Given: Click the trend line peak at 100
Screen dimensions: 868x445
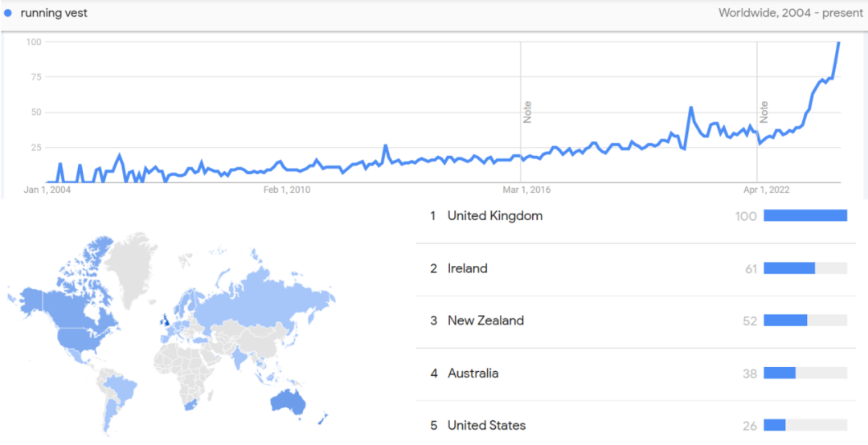Looking at the screenshot, I should [839, 43].
